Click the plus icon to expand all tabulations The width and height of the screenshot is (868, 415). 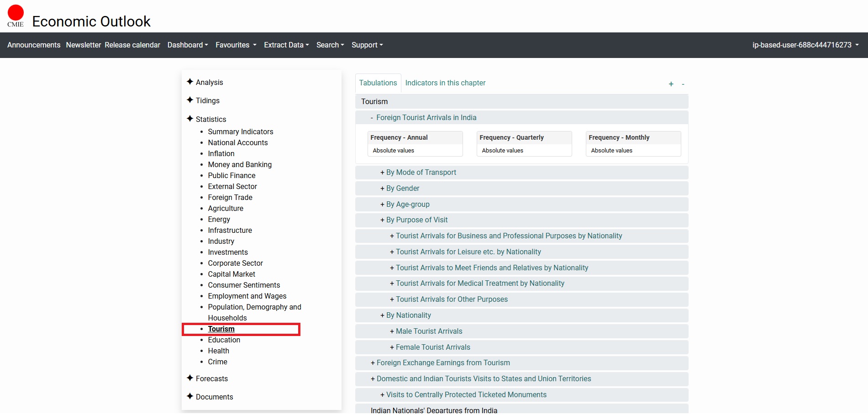coord(671,84)
